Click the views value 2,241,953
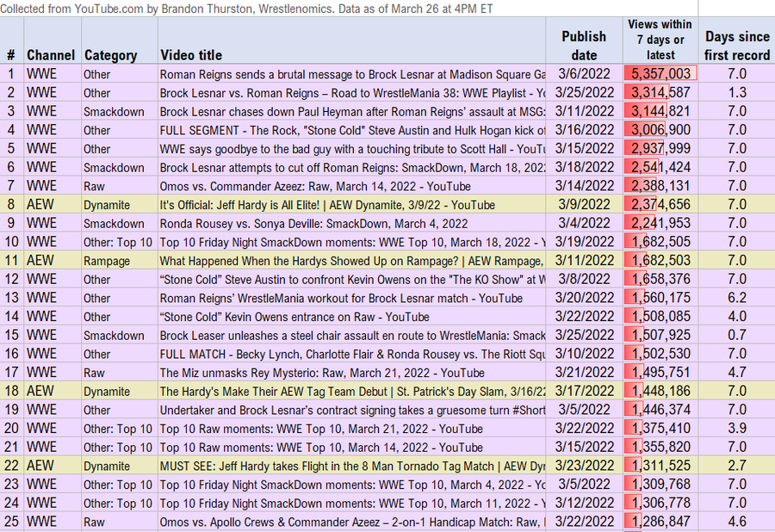The width and height of the screenshot is (775, 532). point(660,223)
